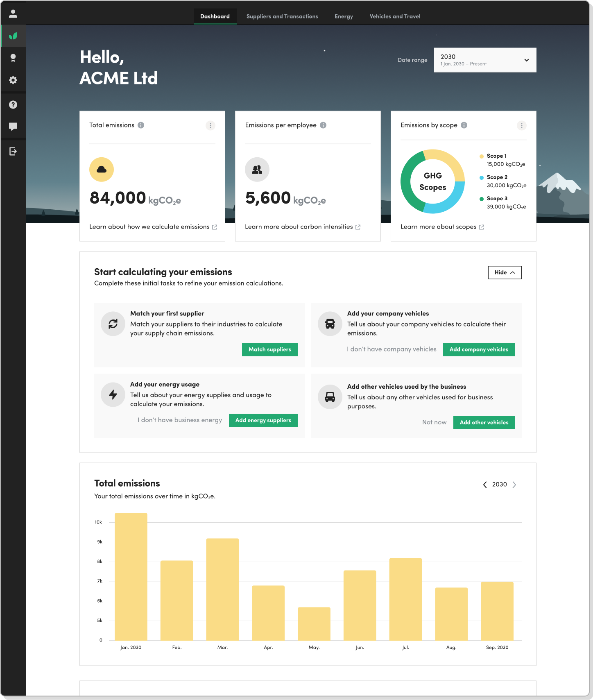Click the yellow cloud emissions icon
Image resolution: width=593 pixels, height=700 pixels.
click(102, 170)
